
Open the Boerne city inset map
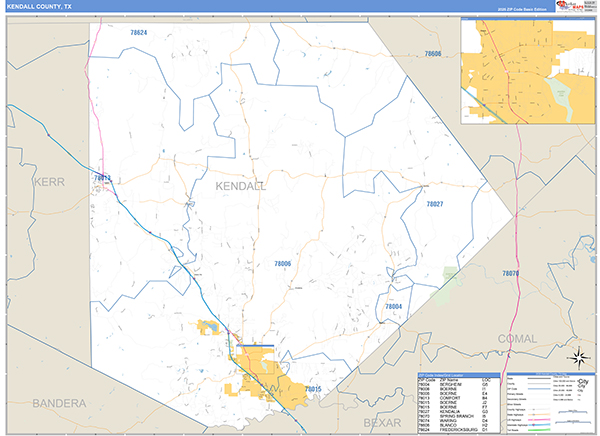click(x=528, y=71)
